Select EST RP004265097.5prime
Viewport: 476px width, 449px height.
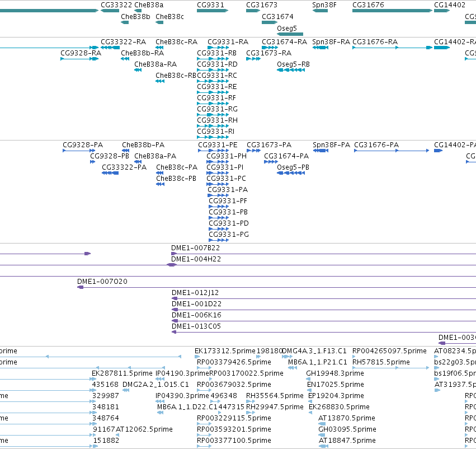pos(354,357)
